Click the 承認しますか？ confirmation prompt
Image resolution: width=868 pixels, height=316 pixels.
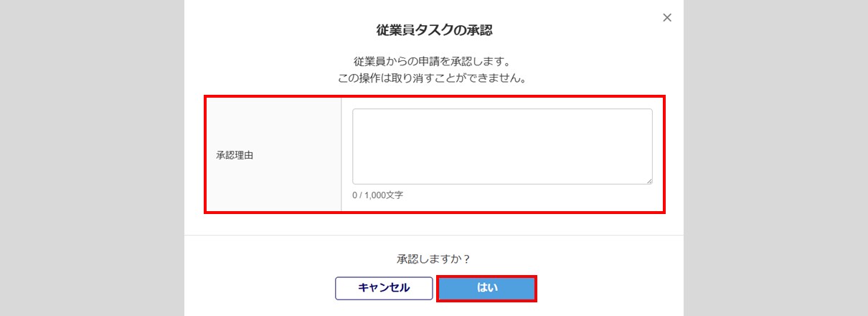point(434,259)
